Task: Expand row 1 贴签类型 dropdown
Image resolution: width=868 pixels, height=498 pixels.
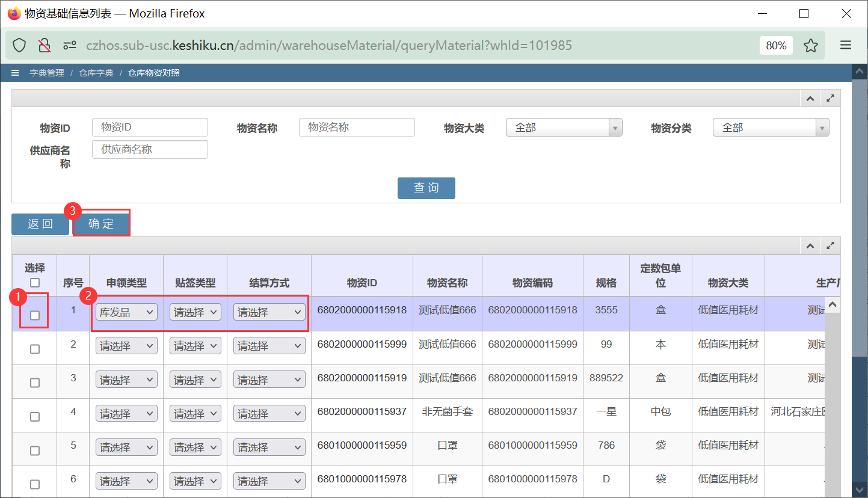Action: pos(195,312)
